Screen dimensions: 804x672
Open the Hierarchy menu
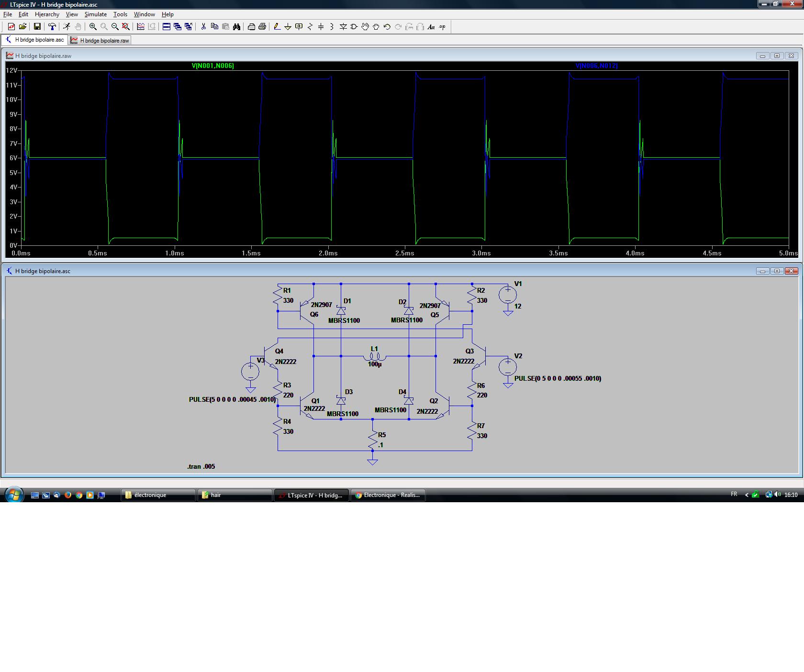[x=47, y=14]
